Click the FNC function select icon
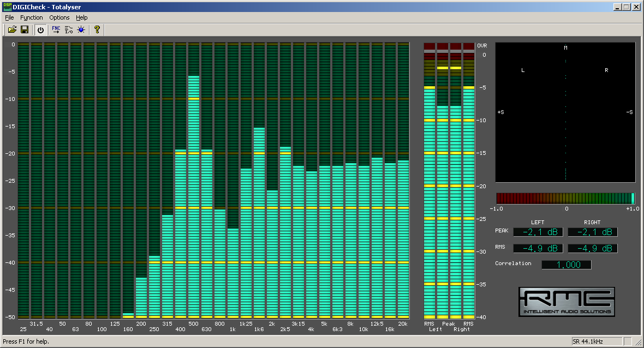644x348 pixels. pos(56,29)
